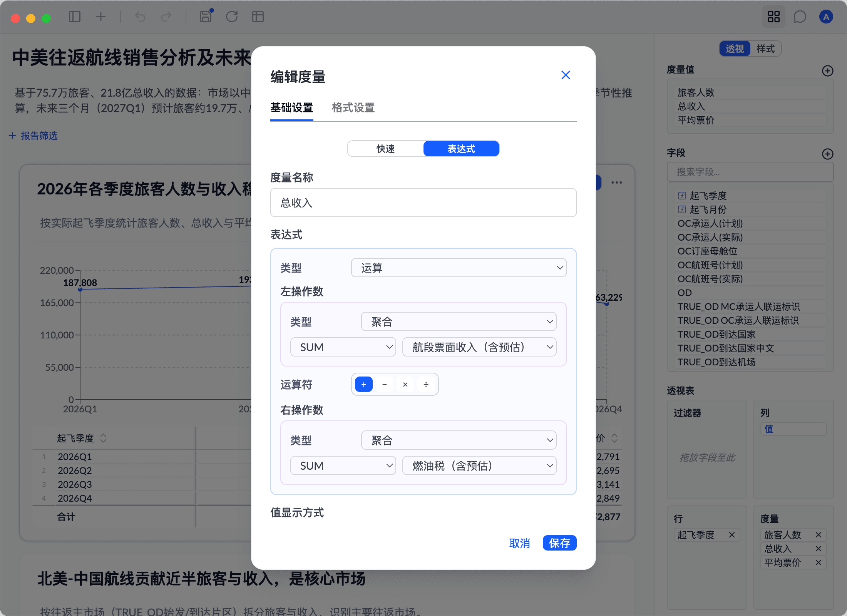Viewport: 847px width, 616px height.
Task: Click the save disk icon
Action: [206, 17]
